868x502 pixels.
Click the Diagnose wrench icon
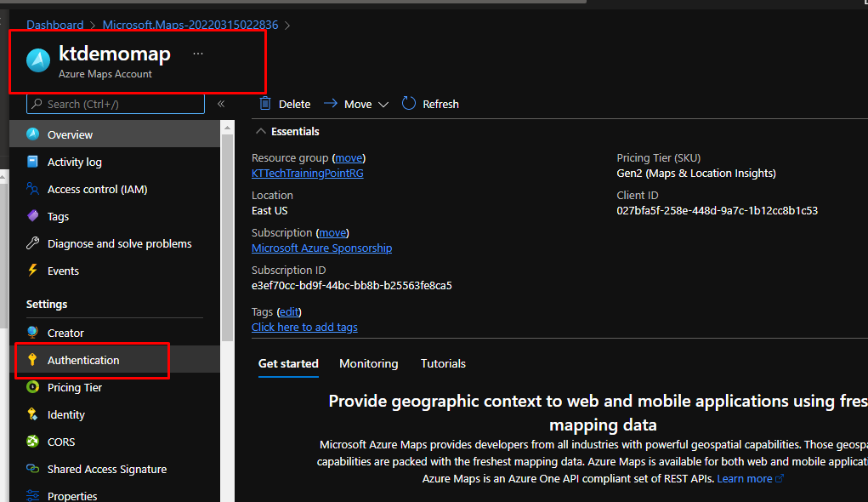coord(32,242)
